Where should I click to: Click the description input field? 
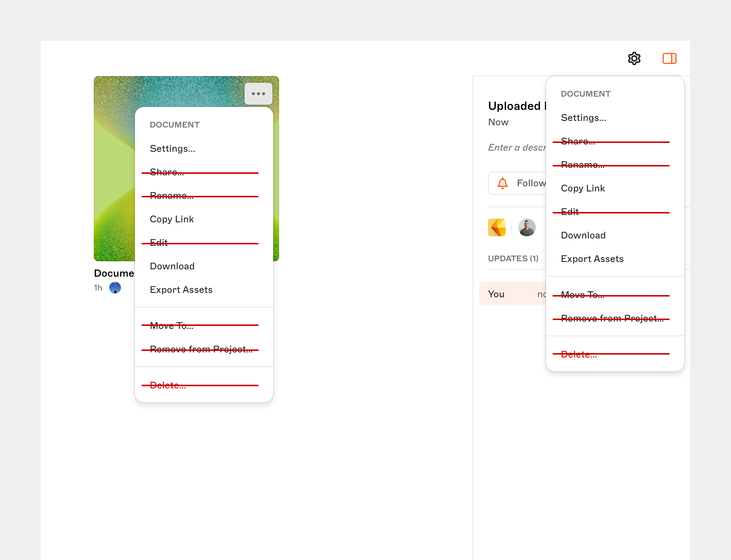click(x=516, y=147)
